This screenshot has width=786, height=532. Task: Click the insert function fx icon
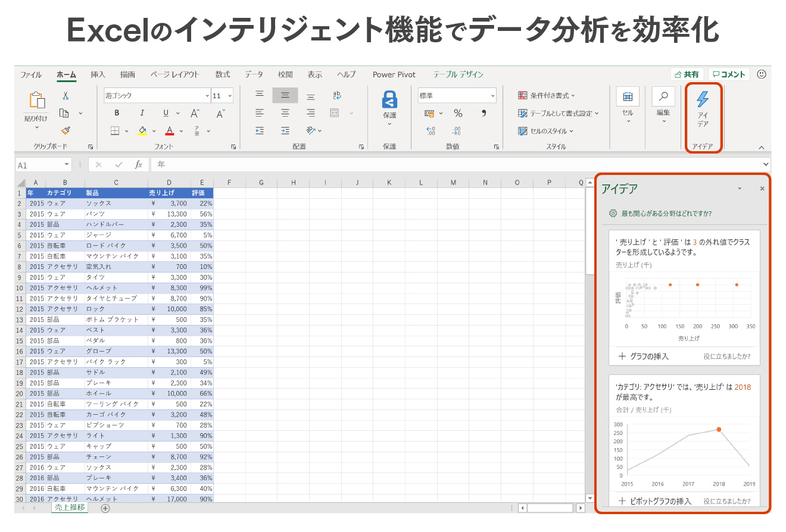click(139, 165)
